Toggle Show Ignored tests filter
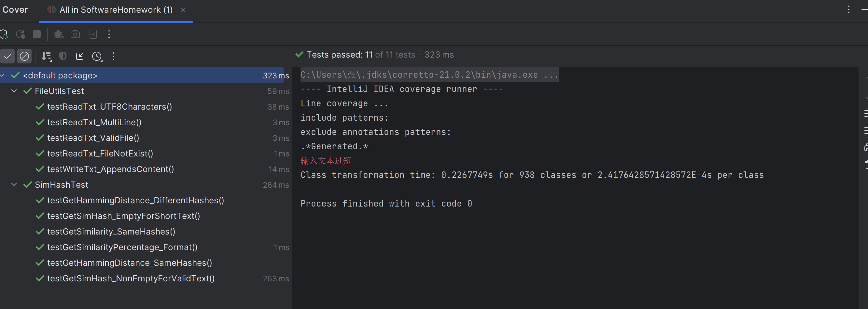The image size is (868, 309). (24, 57)
